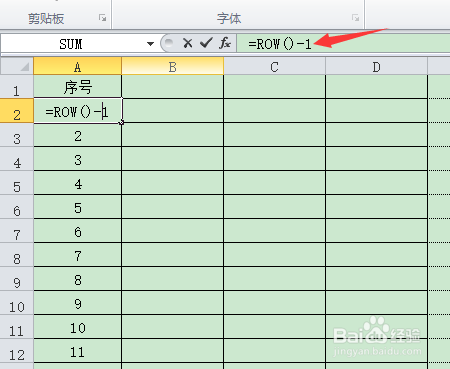
Task: Click empty cell C5 in row 5
Action: (x=274, y=183)
